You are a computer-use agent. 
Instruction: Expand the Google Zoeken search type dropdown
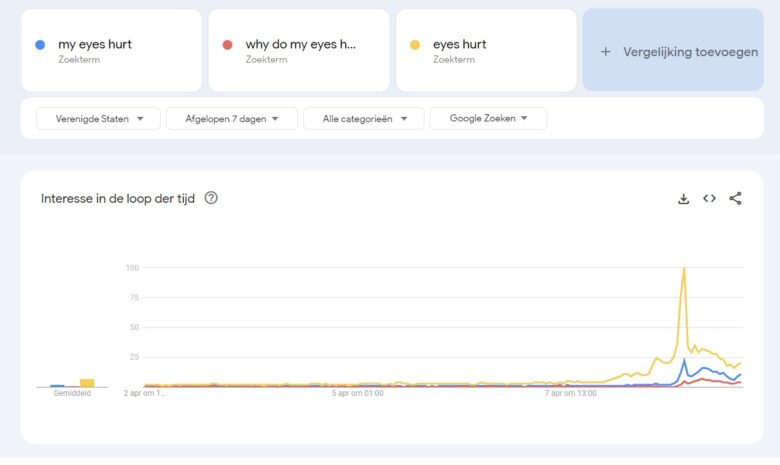pyautogui.click(x=488, y=119)
